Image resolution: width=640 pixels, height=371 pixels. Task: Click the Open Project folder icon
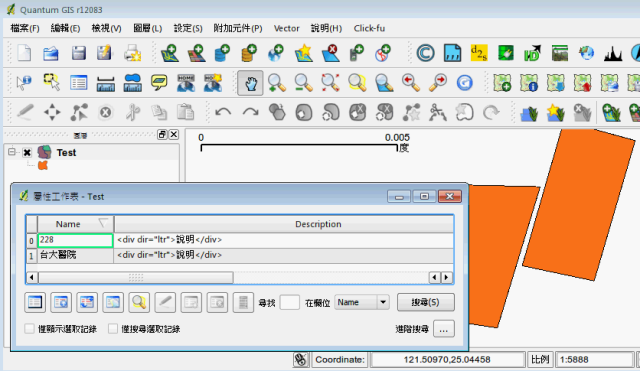point(51,53)
